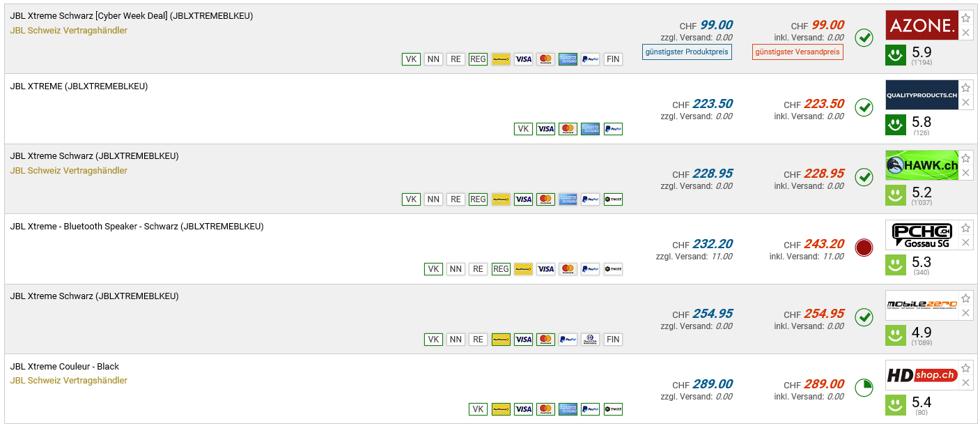The width and height of the screenshot is (980, 426).
Task: Click the REG badge in the HAWK.ch row
Action: (478, 199)
